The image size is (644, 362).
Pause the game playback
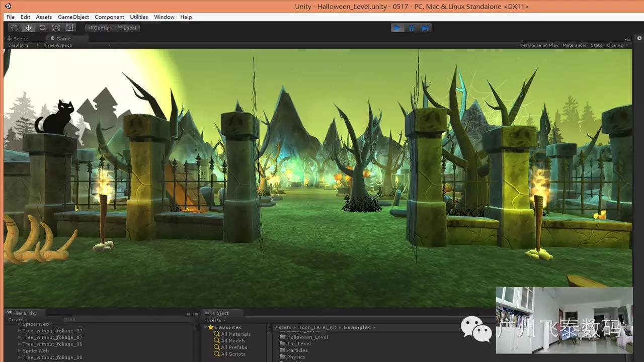pyautogui.click(x=412, y=28)
